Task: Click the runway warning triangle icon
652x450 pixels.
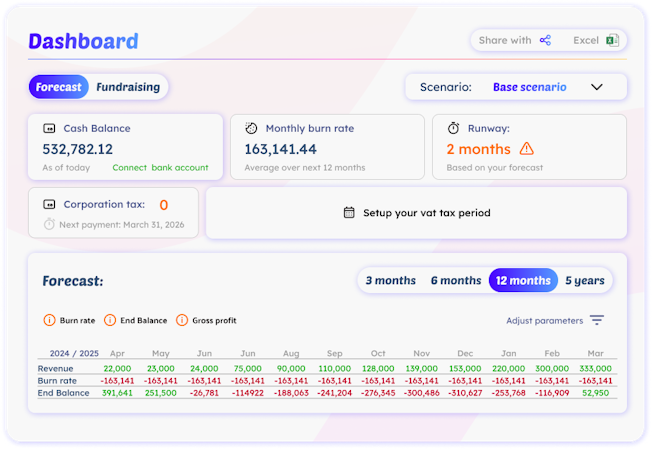Action: (526, 148)
